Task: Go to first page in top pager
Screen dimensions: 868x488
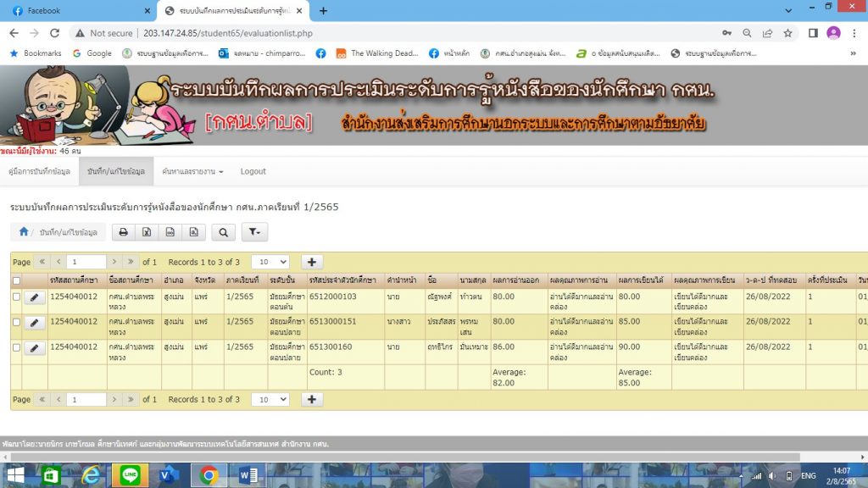Action: pyautogui.click(x=42, y=262)
